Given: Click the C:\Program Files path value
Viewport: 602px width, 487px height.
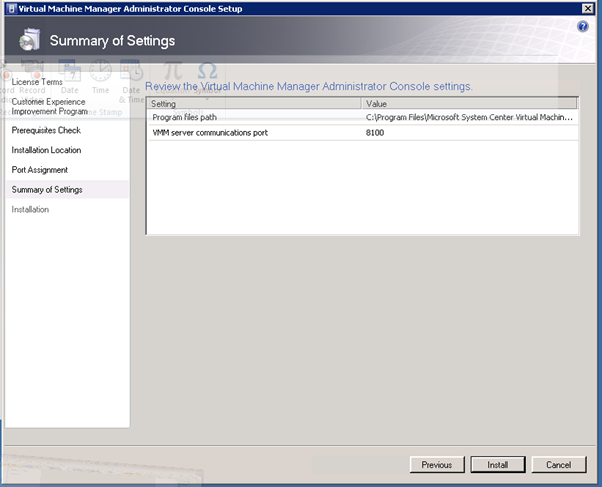Looking at the screenshot, I should 469,117.
